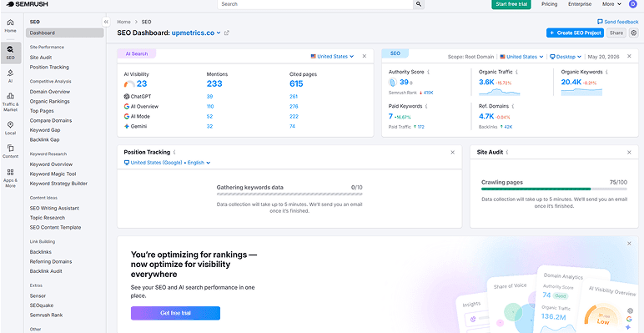644x333 pixels.
Task: Select the SEO icon in left rail
Action: (10, 53)
